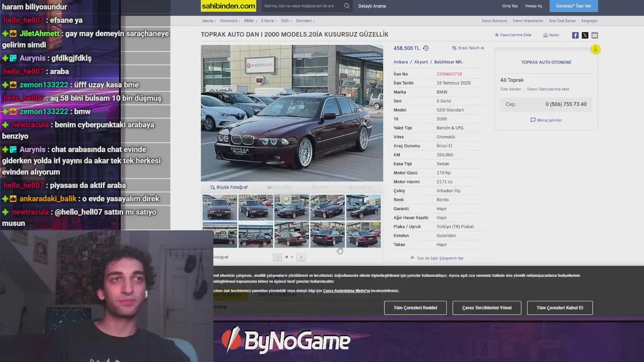Click 520i Standart model value
This screenshot has width=644, height=362.
point(450,110)
